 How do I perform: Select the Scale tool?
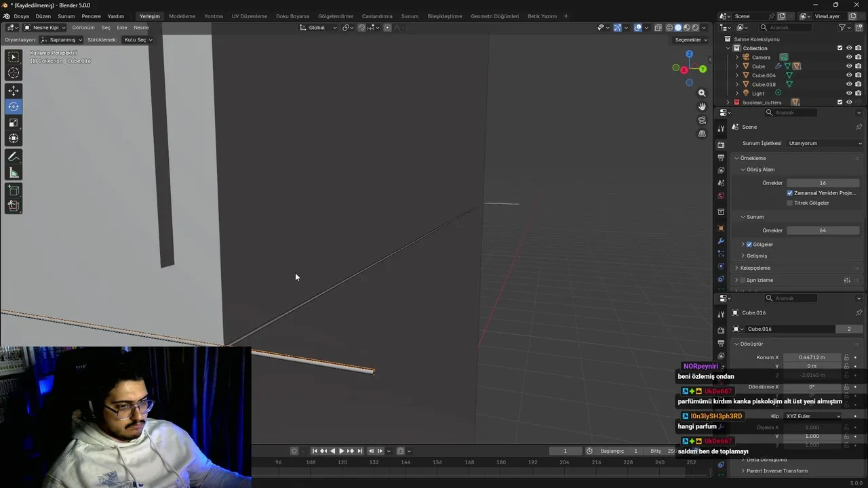14,123
